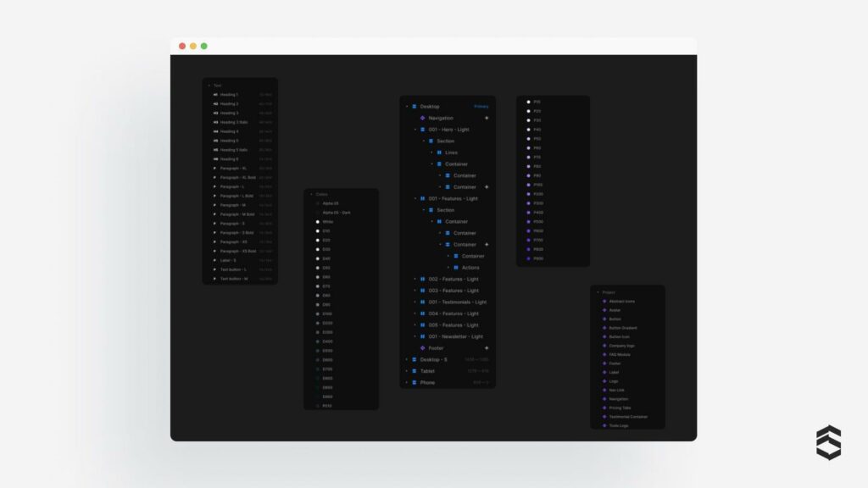
Task: Click the Company logo component icon
Action: (604, 346)
